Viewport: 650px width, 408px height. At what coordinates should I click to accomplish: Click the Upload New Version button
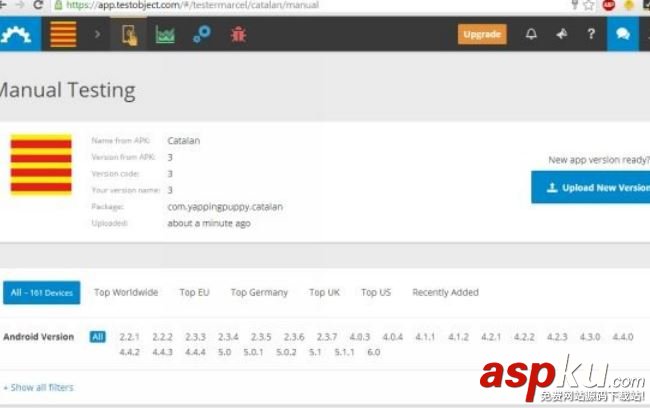pyautogui.click(x=591, y=187)
